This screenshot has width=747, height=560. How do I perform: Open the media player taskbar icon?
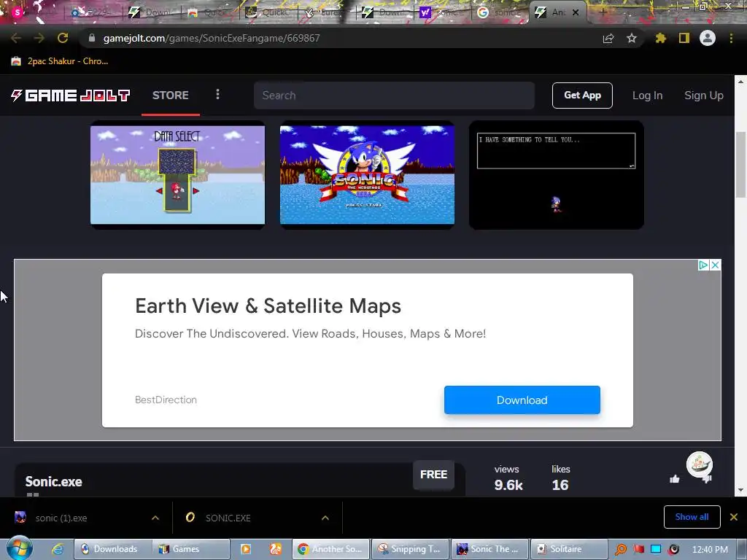(246, 549)
